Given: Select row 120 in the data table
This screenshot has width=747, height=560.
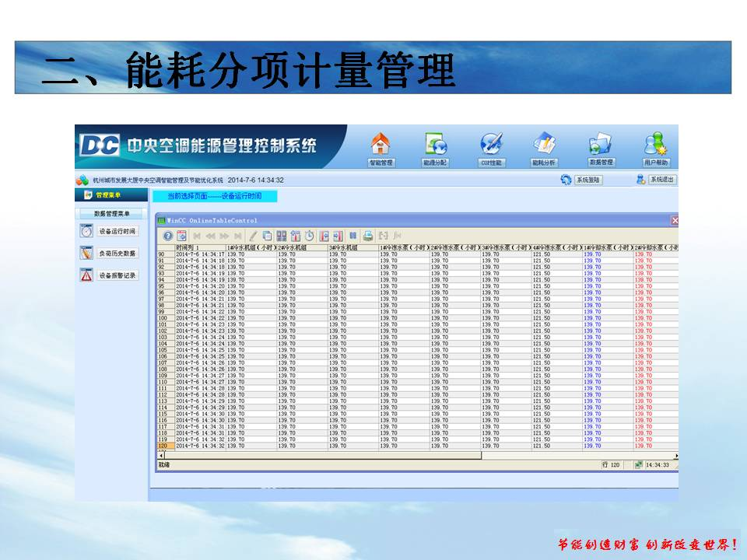Looking at the screenshot, I should pos(163,446).
